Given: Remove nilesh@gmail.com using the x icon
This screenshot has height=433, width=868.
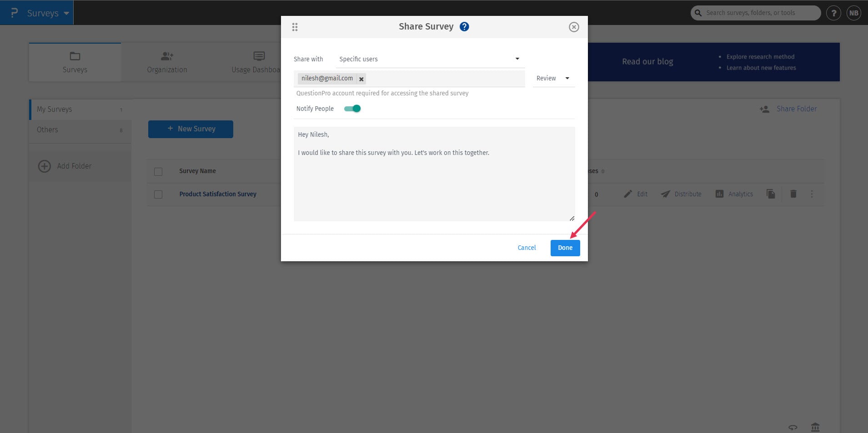Looking at the screenshot, I should point(361,79).
